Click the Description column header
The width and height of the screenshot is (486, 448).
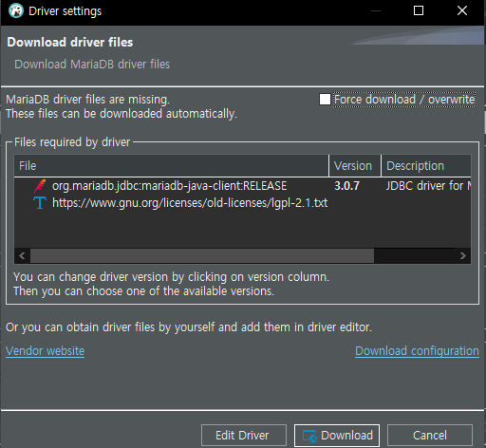click(426, 166)
